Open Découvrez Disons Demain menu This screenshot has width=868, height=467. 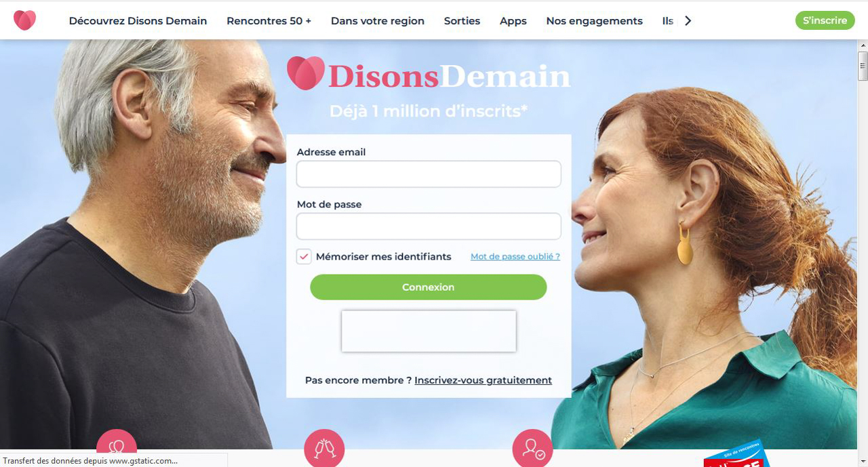(138, 21)
